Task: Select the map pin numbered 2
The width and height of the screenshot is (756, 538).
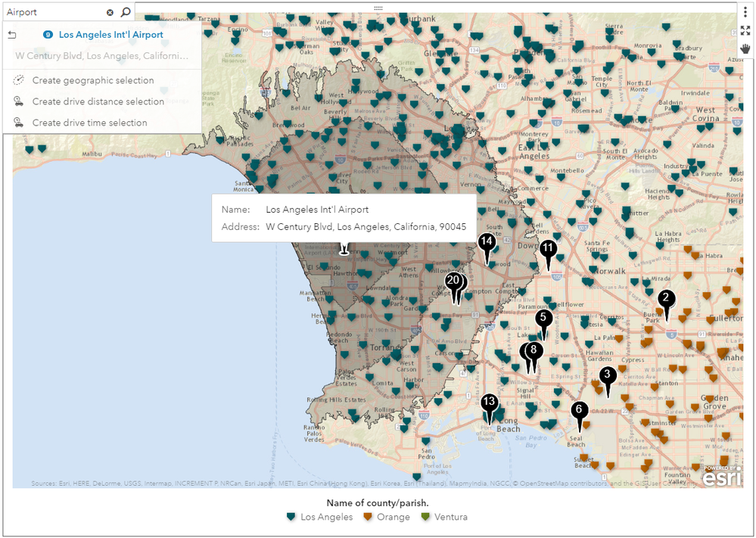Action: click(666, 299)
